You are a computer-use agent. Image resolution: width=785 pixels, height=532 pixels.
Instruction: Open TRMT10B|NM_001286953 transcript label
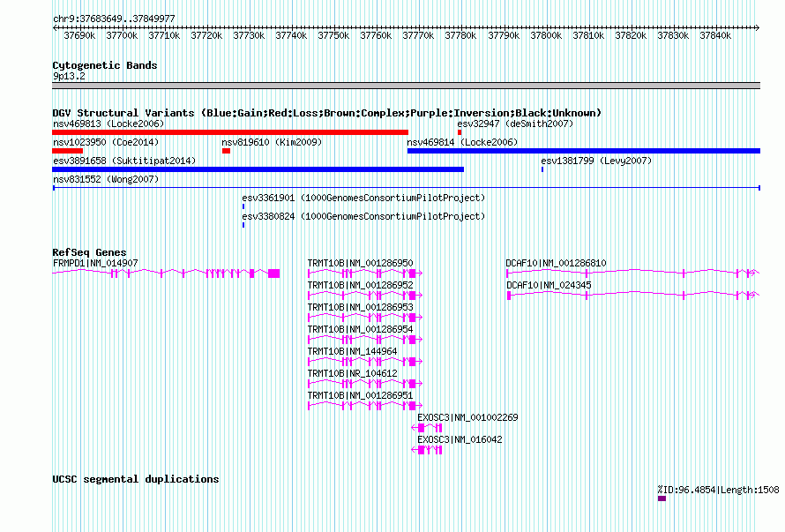(360, 307)
